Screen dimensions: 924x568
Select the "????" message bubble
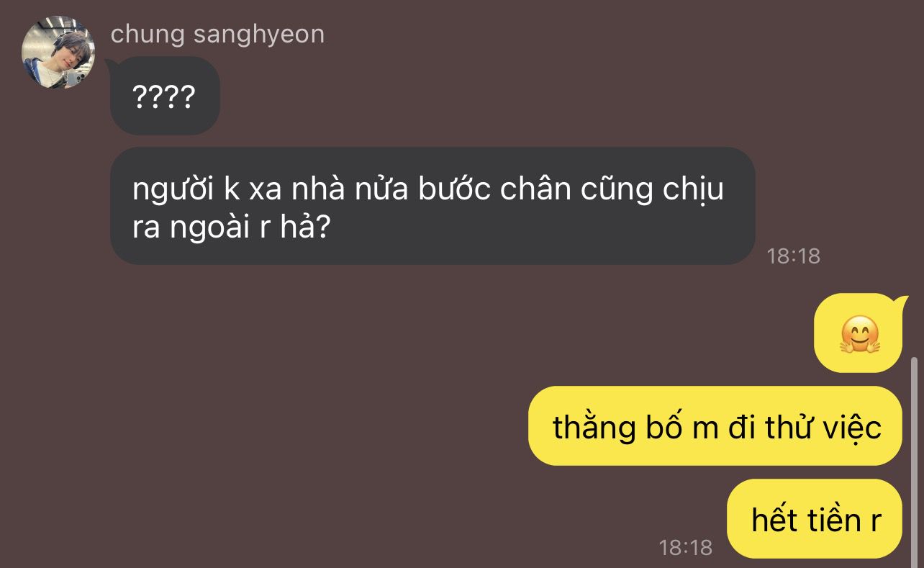tap(165, 96)
